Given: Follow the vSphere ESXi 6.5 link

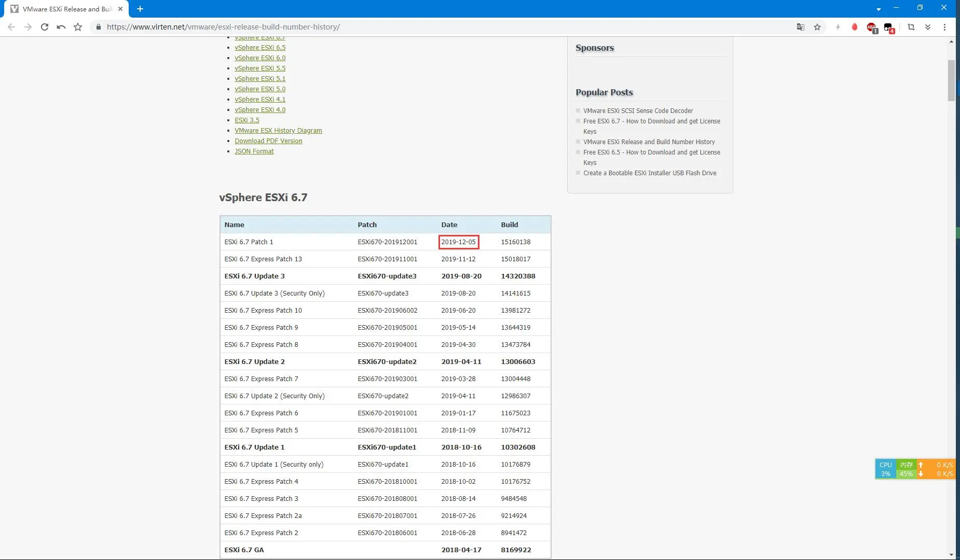Looking at the screenshot, I should [259, 48].
